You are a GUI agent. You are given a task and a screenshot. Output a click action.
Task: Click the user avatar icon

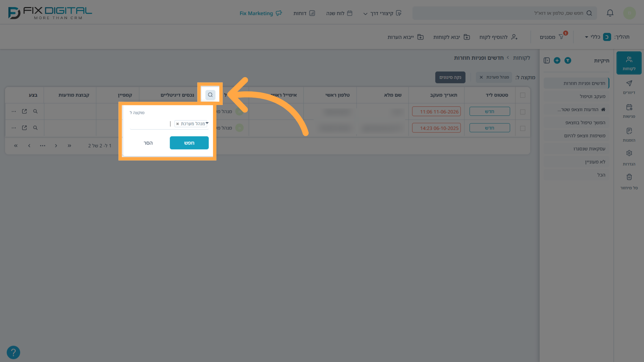[630, 13]
